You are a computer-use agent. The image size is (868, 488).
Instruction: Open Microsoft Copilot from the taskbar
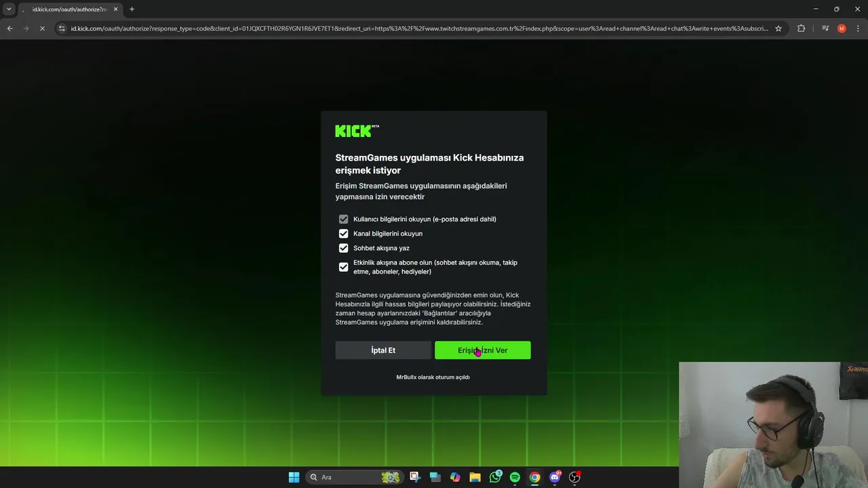click(455, 477)
